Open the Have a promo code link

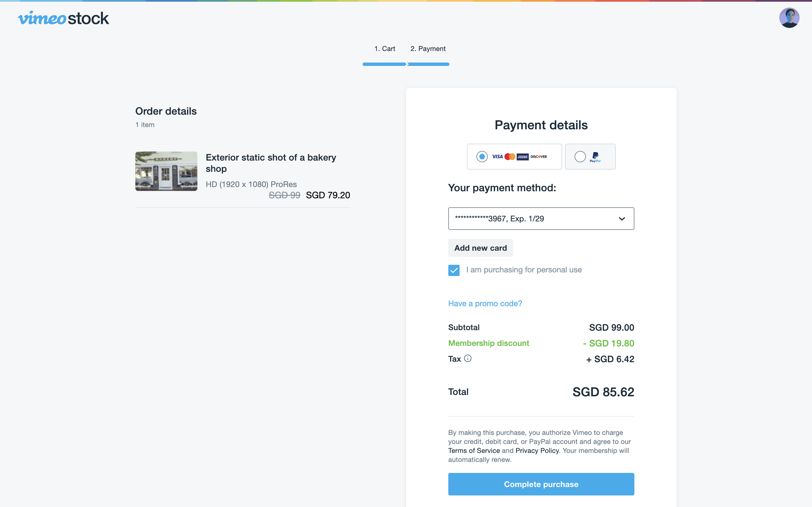[x=485, y=303]
